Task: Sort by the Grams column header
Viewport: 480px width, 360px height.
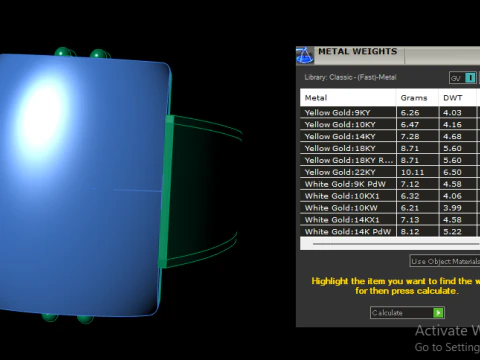Action: (417, 98)
